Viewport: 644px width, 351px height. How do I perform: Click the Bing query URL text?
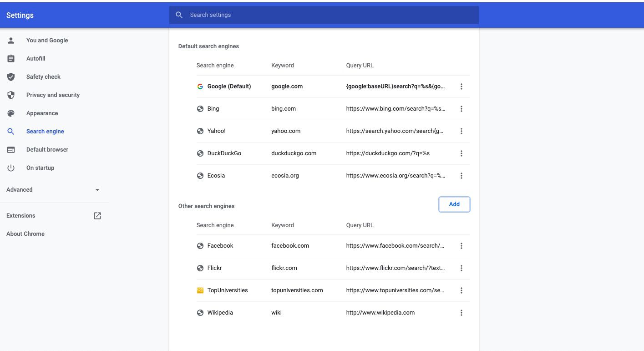[396, 109]
